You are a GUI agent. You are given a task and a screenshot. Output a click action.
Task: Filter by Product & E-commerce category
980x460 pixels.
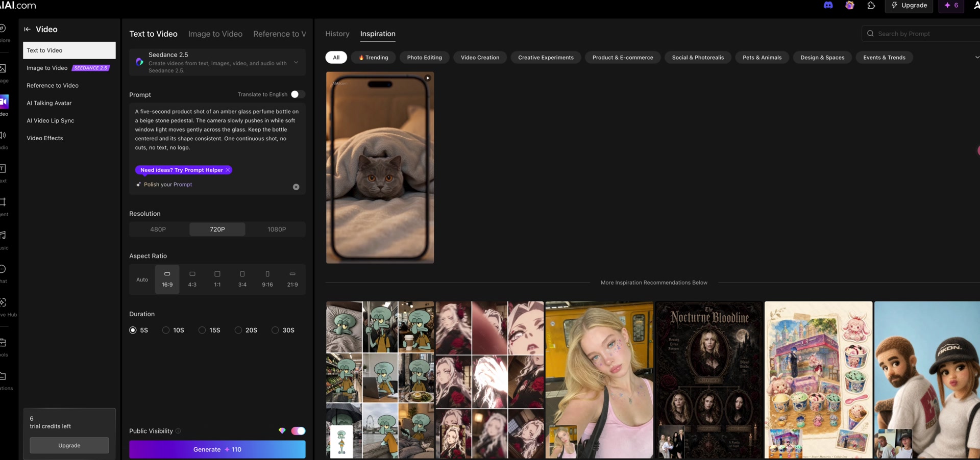pos(623,58)
